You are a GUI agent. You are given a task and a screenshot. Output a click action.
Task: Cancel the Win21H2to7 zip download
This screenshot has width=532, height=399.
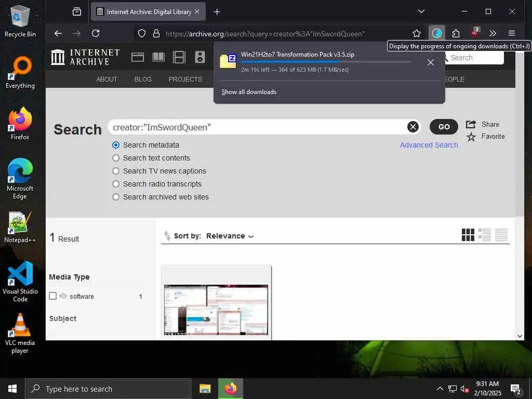[x=431, y=62]
